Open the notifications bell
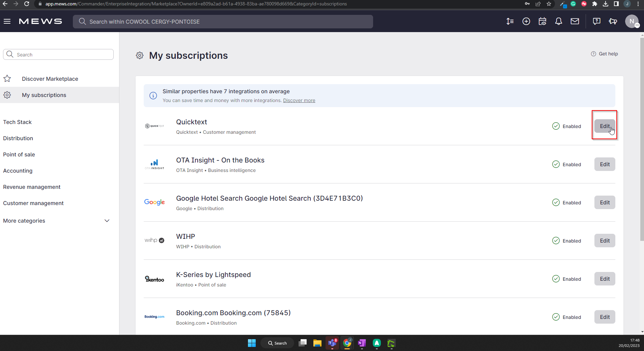Image resolution: width=644 pixels, height=351 pixels. [558, 21]
